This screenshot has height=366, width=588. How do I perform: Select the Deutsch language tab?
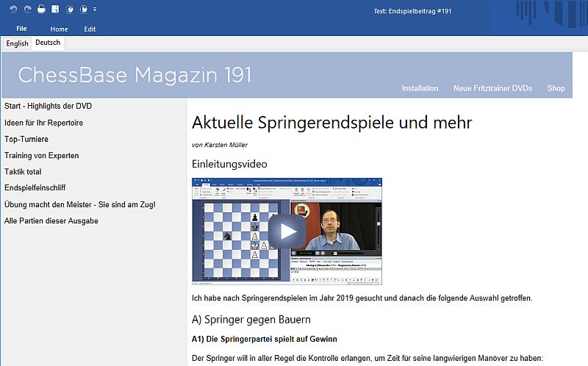48,43
